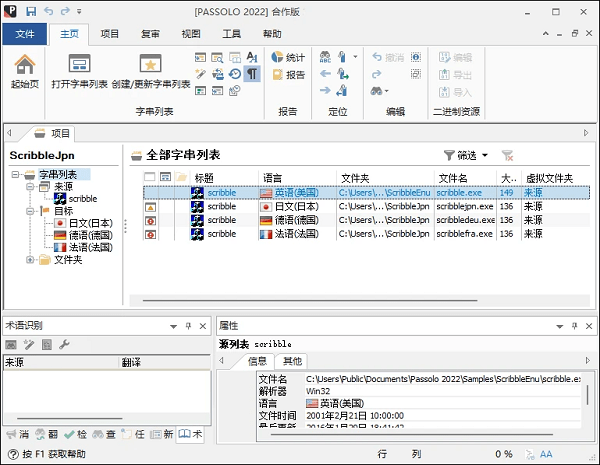Open string list via 打开字串列表
600x465 pixels.
tap(79, 66)
